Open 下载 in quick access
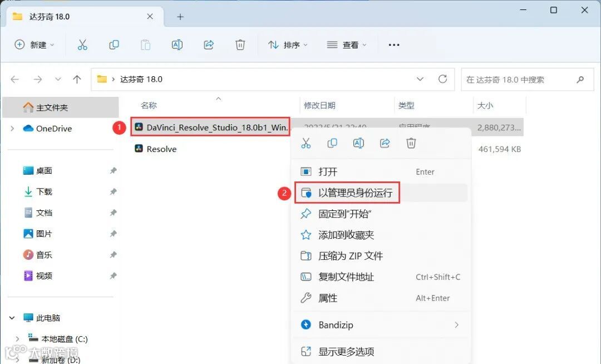601x364 pixels. pyautogui.click(x=38, y=191)
